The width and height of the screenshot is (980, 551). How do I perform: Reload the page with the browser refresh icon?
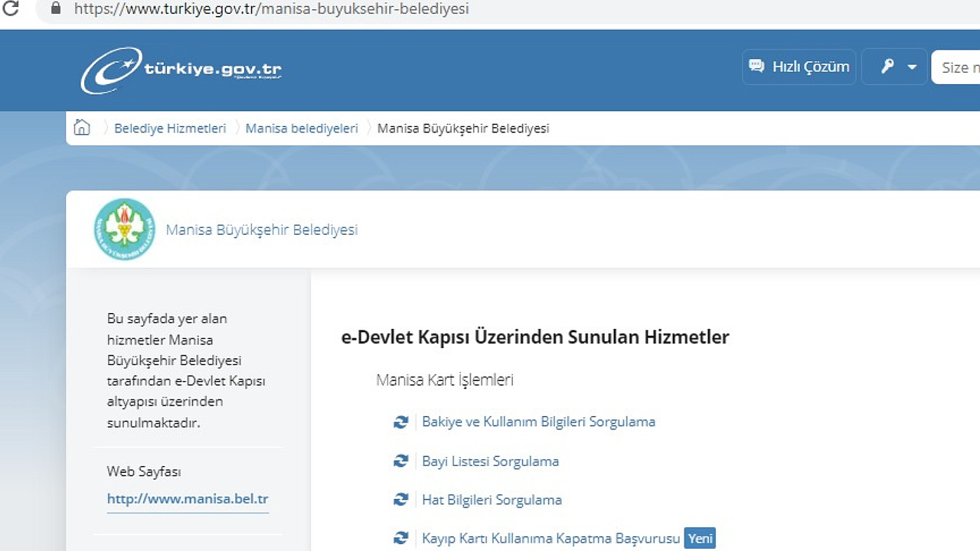11,9
